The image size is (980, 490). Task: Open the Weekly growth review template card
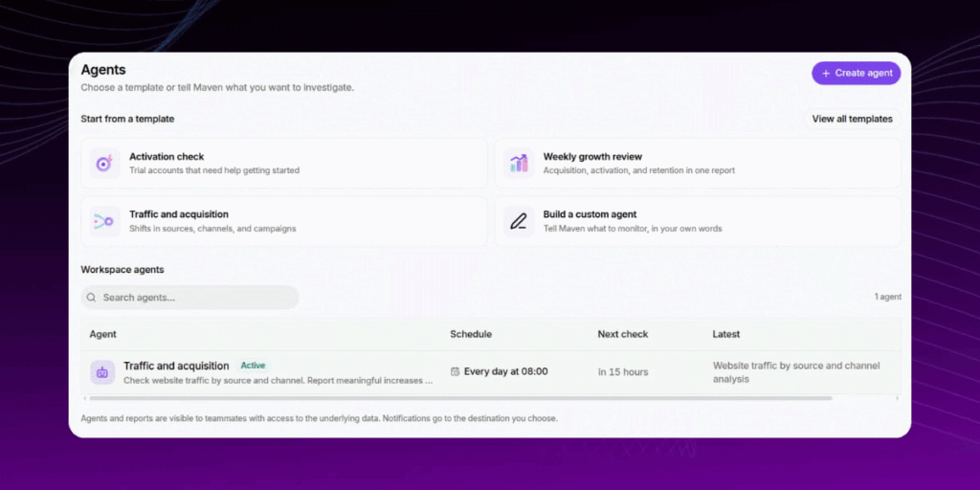[x=698, y=163]
